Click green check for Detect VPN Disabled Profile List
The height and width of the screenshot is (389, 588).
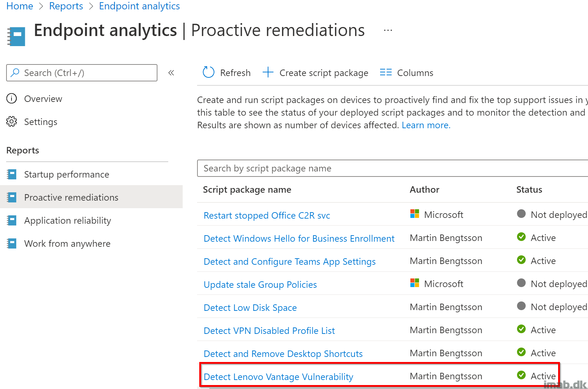521,329
